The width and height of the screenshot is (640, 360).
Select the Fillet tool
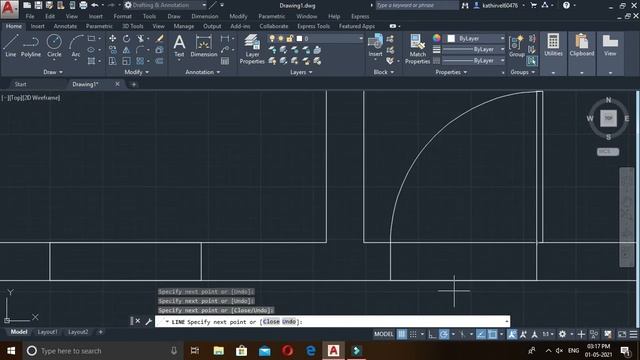pos(140,50)
